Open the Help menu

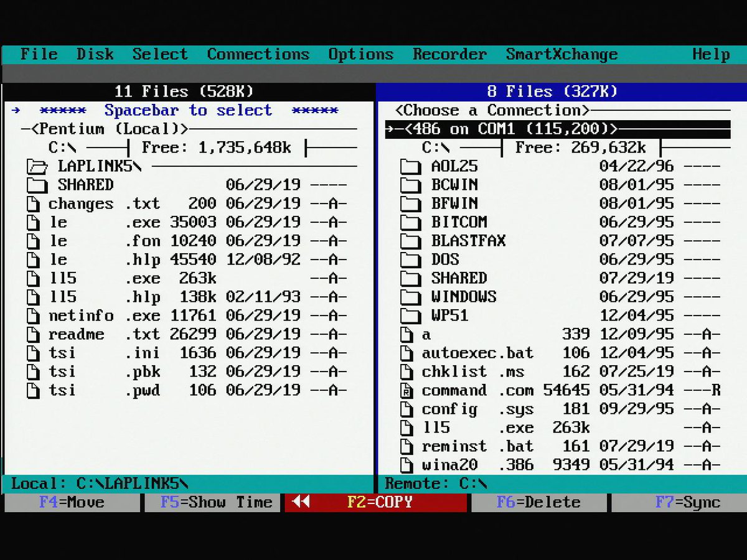(x=711, y=54)
